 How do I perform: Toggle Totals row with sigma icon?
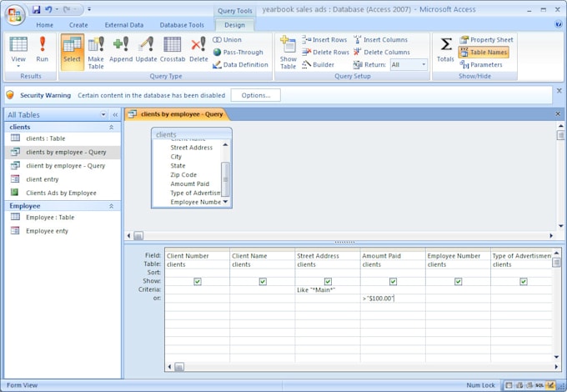(445, 49)
